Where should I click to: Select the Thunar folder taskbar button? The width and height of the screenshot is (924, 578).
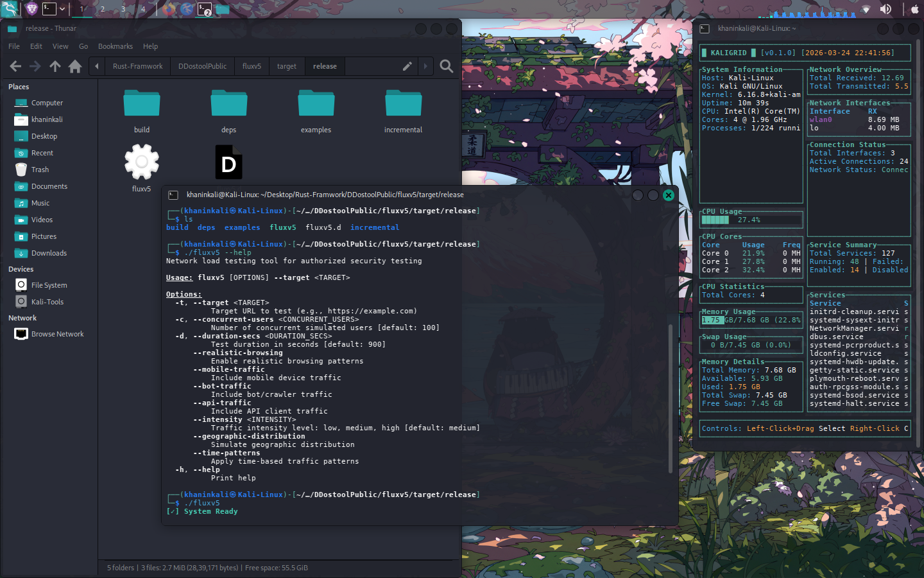click(x=222, y=9)
